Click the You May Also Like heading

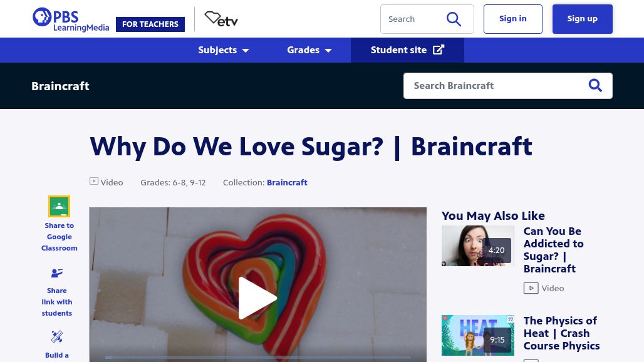coord(493,215)
